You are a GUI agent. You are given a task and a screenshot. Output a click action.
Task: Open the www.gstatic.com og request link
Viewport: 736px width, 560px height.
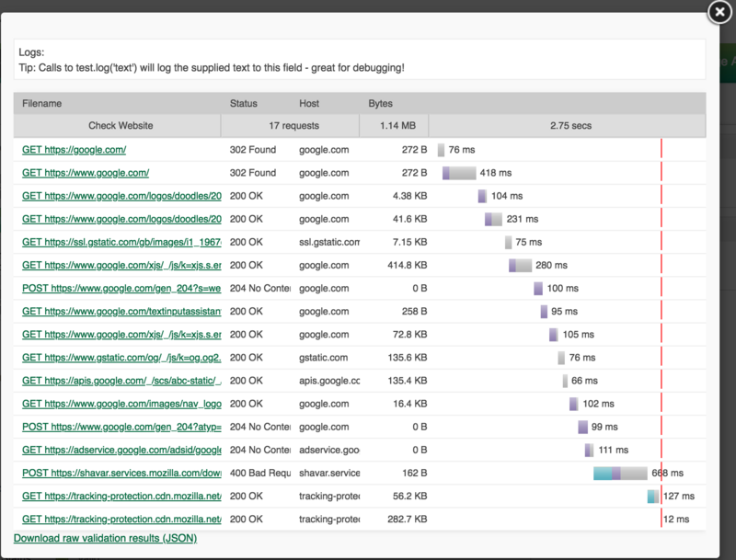pyautogui.click(x=121, y=358)
